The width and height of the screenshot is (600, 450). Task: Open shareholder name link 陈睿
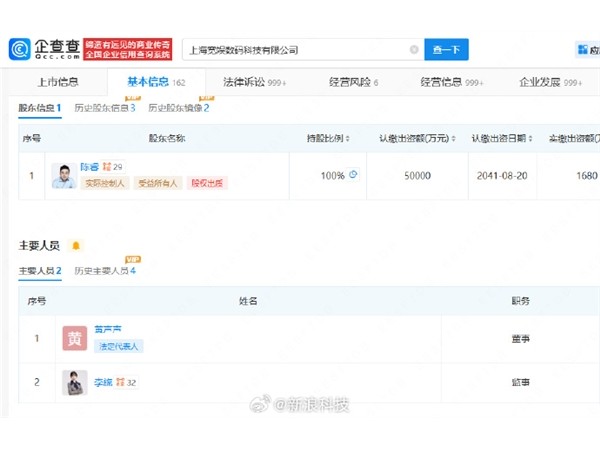[90, 167]
